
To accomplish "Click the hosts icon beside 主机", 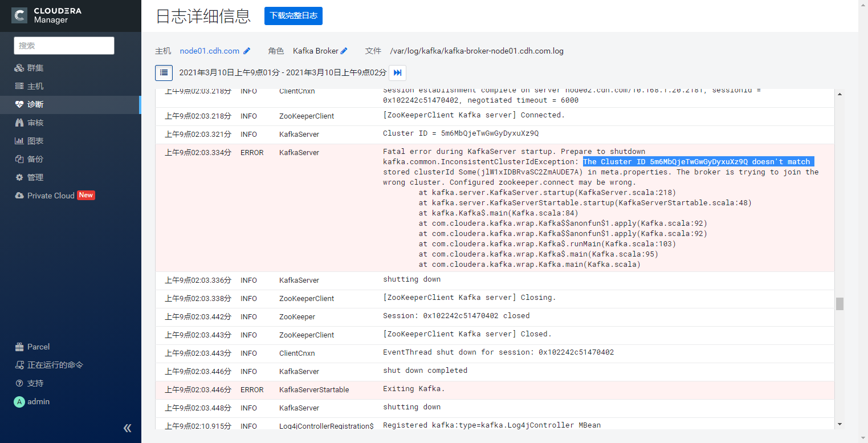I will (x=19, y=86).
